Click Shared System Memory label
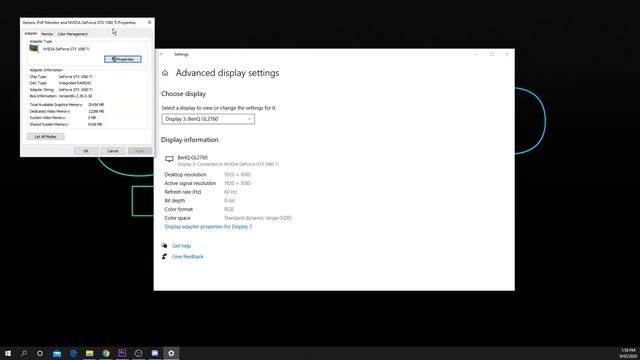This screenshot has height=360, width=640. click(x=49, y=124)
